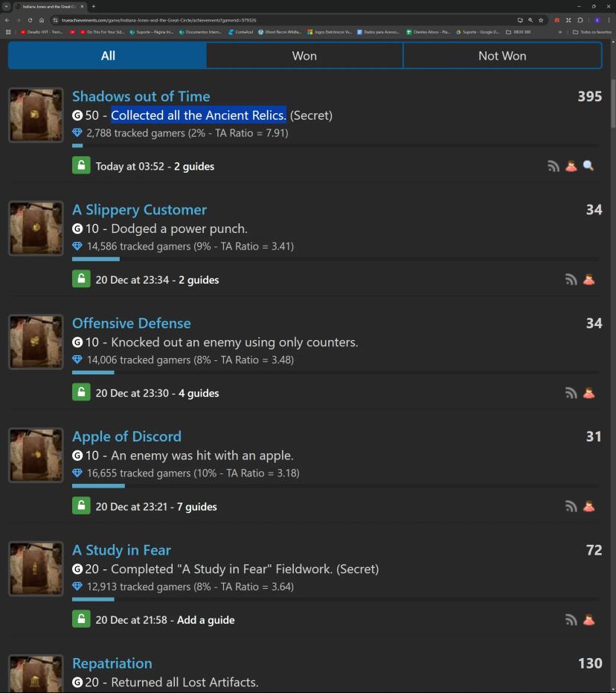Bookmark this page with star icon
Screen dimensions: 616x693
(x=541, y=20)
